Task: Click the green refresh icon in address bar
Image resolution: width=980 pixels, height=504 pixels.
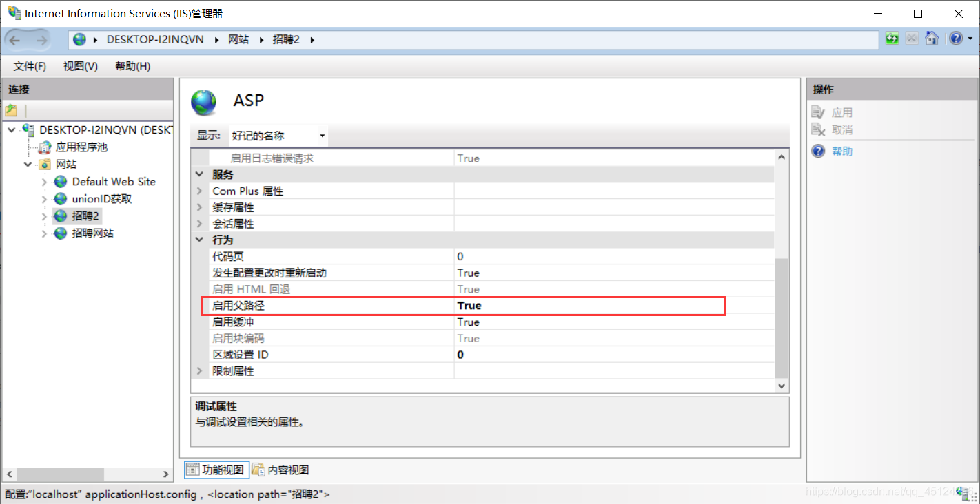Action: pyautogui.click(x=892, y=39)
